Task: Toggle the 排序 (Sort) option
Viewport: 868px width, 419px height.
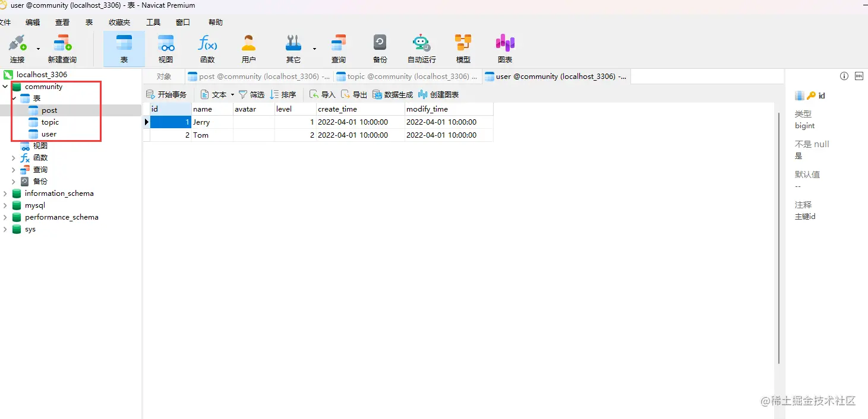Action: (284, 94)
